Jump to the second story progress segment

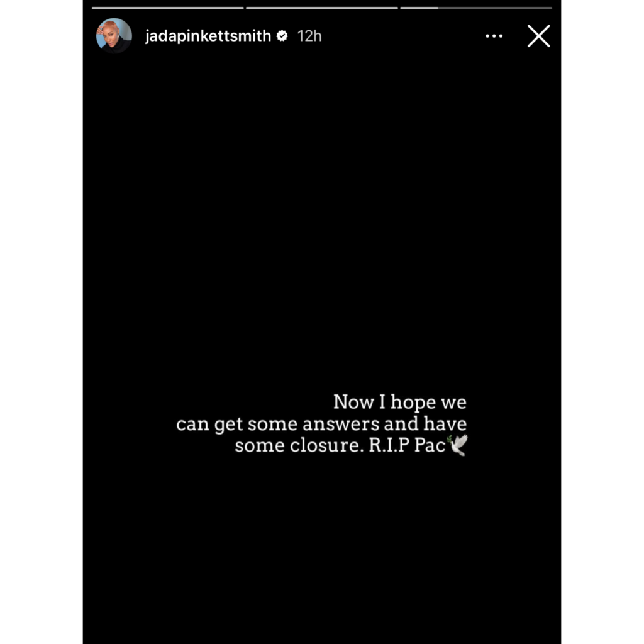(321, 8)
